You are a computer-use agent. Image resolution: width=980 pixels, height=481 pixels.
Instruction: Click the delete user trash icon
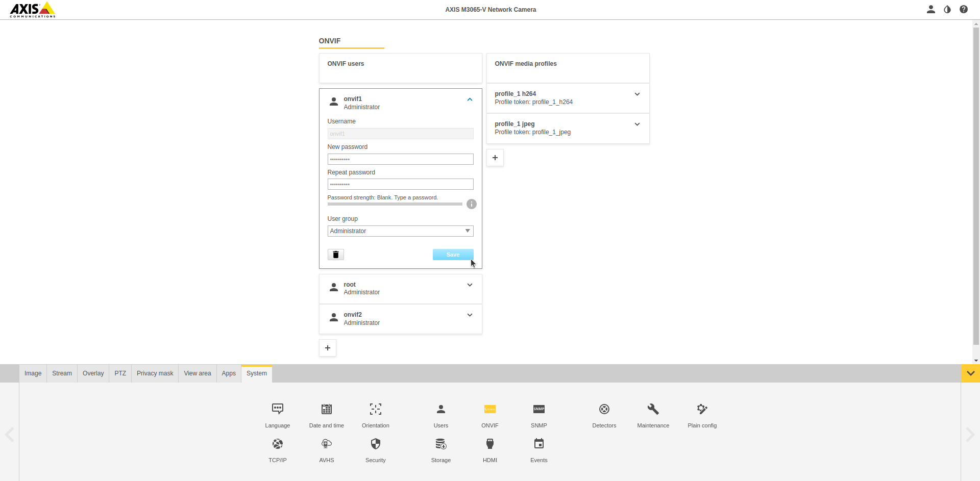coord(335,255)
